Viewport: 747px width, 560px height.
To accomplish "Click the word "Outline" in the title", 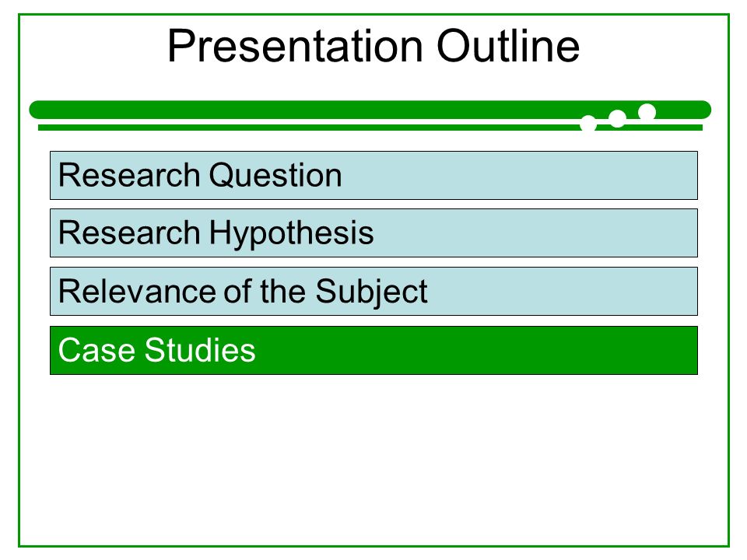I will click(x=508, y=46).
